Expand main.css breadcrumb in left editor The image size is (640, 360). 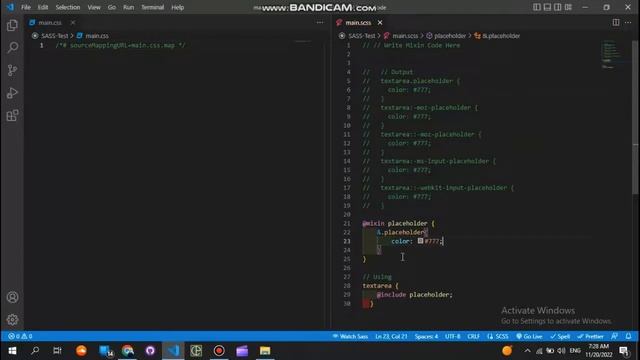coord(97,36)
